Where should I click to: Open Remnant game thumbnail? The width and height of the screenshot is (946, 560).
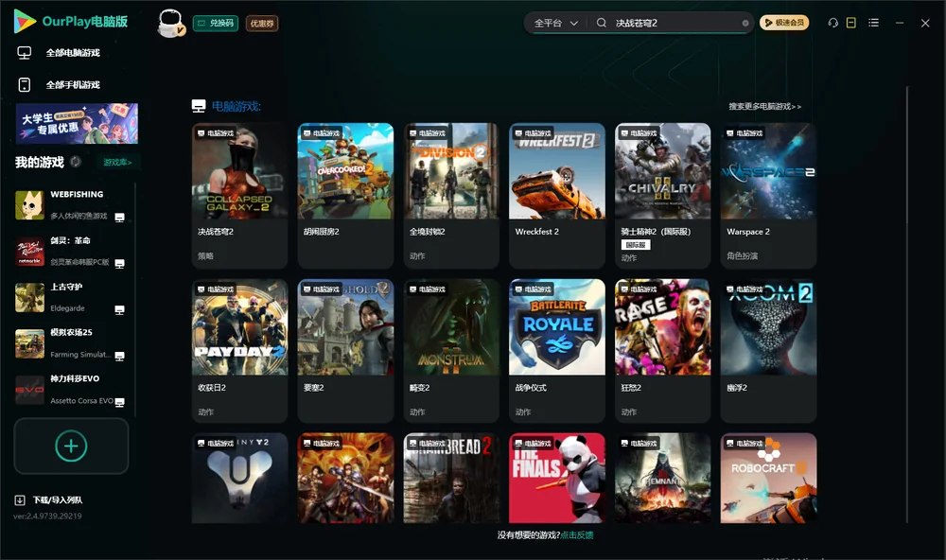[x=663, y=478]
